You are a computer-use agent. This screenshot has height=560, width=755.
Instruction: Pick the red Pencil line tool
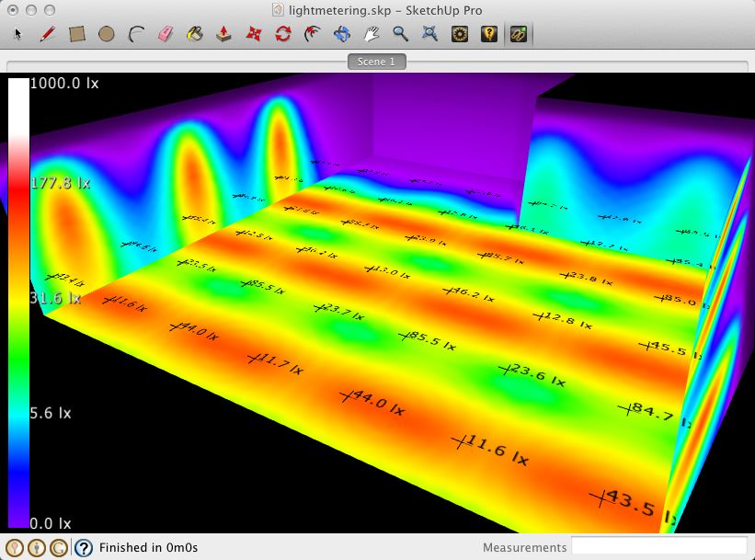pos(47,34)
